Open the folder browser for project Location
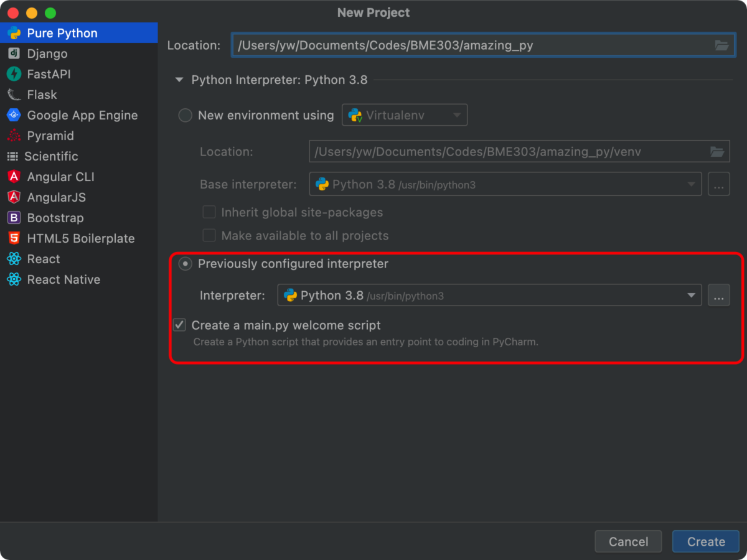This screenshot has height=560, width=747. click(721, 45)
